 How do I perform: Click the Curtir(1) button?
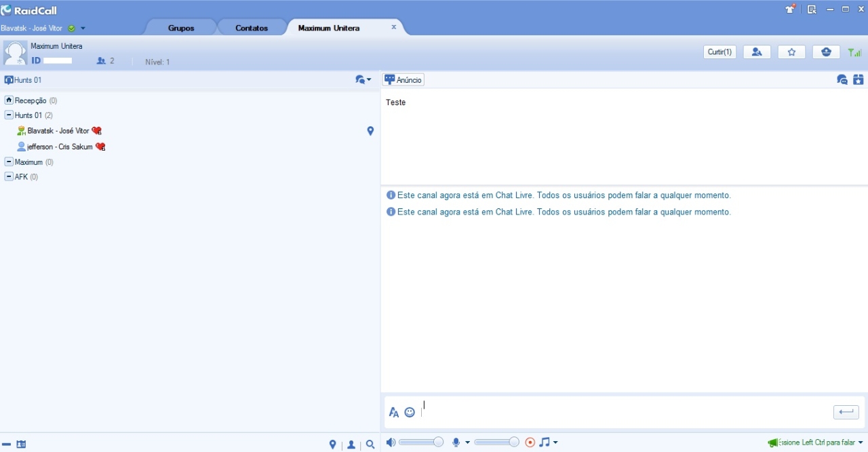[719, 52]
